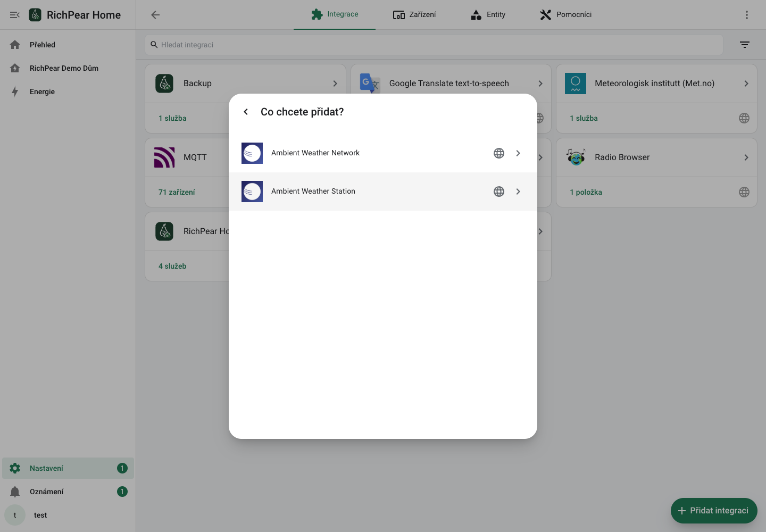Image resolution: width=766 pixels, height=532 pixels.
Task: Open Energie in sidebar
Action: tap(68, 92)
